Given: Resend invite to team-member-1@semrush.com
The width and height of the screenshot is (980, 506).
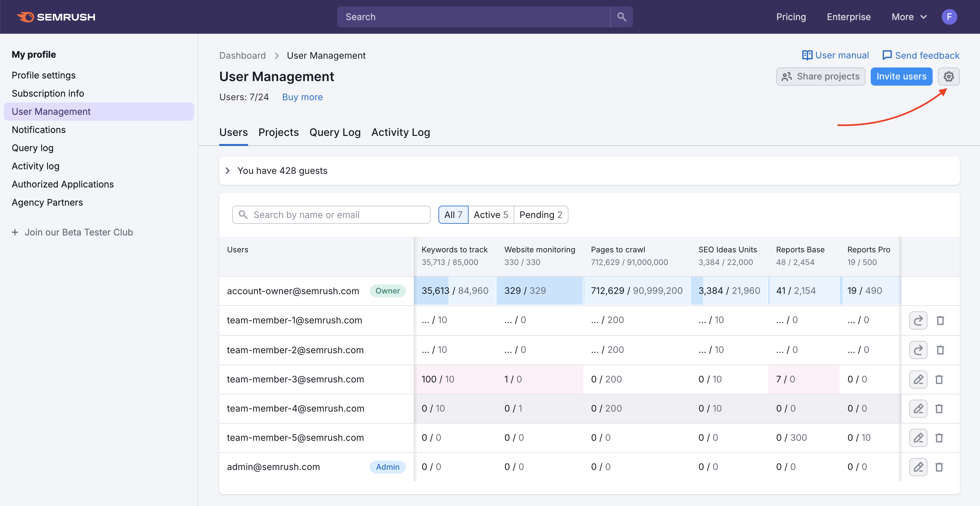Looking at the screenshot, I should pos(918,320).
